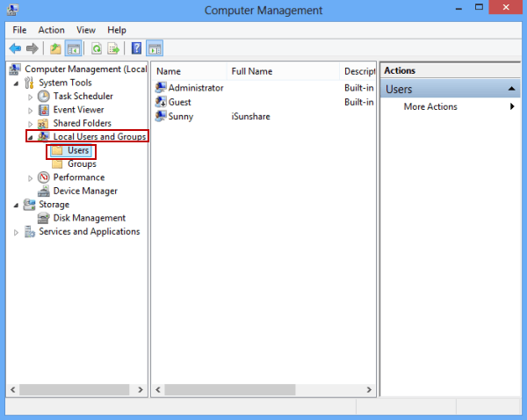
Task: Click the Shared Folders icon
Action: pos(43,123)
